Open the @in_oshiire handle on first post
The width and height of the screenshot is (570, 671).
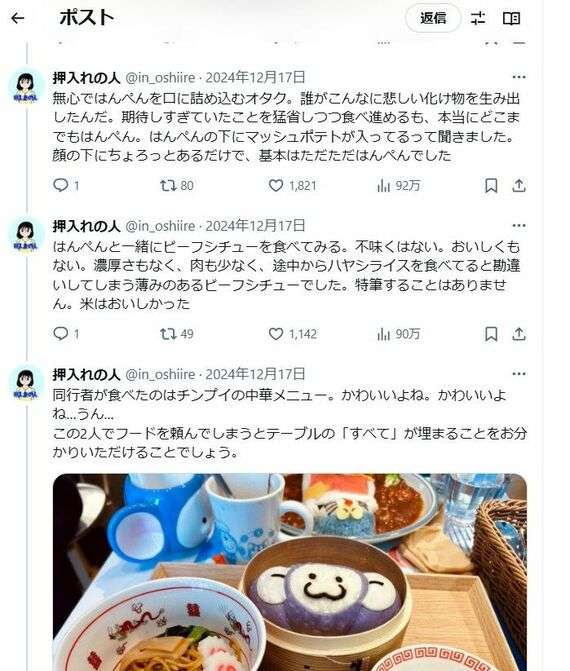point(160,77)
